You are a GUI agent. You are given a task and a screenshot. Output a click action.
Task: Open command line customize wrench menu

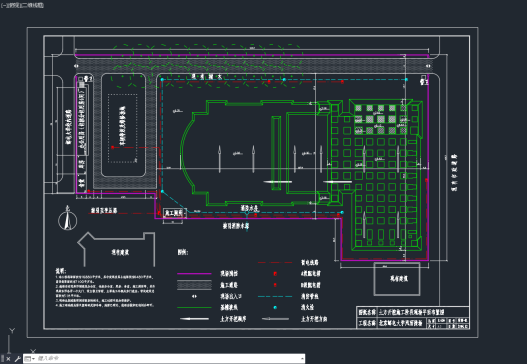(17, 359)
